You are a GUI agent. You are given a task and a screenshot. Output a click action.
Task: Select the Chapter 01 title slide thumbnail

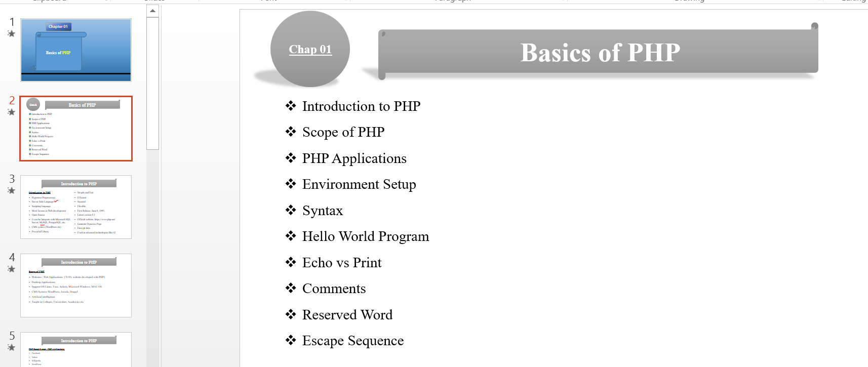pos(76,50)
